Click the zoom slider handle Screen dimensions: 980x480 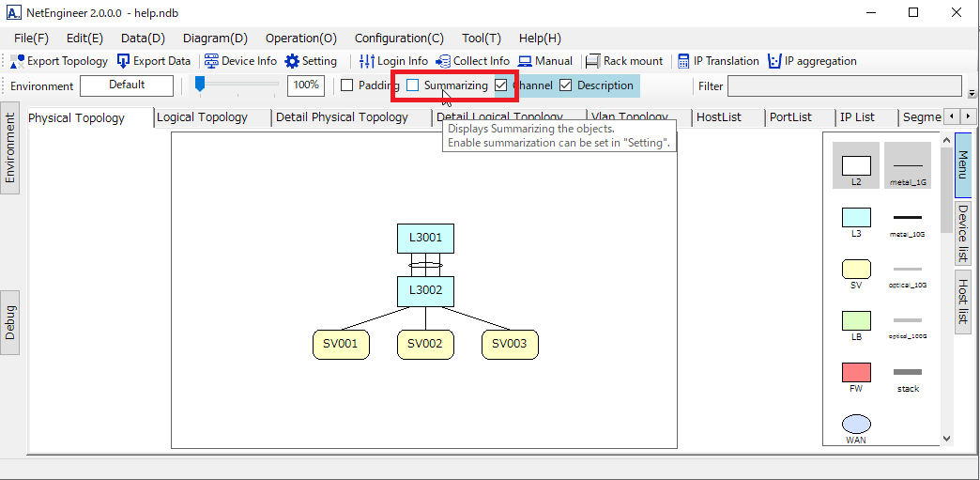pos(200,85)
